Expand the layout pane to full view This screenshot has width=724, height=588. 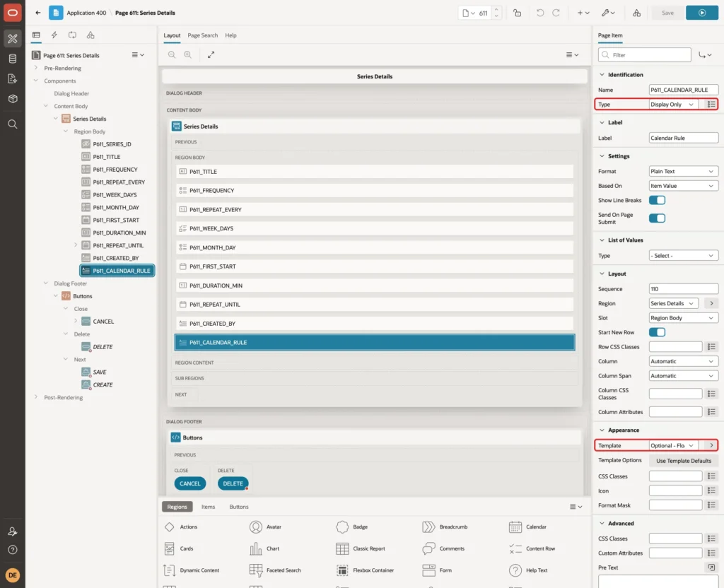(x=211, y=55)
